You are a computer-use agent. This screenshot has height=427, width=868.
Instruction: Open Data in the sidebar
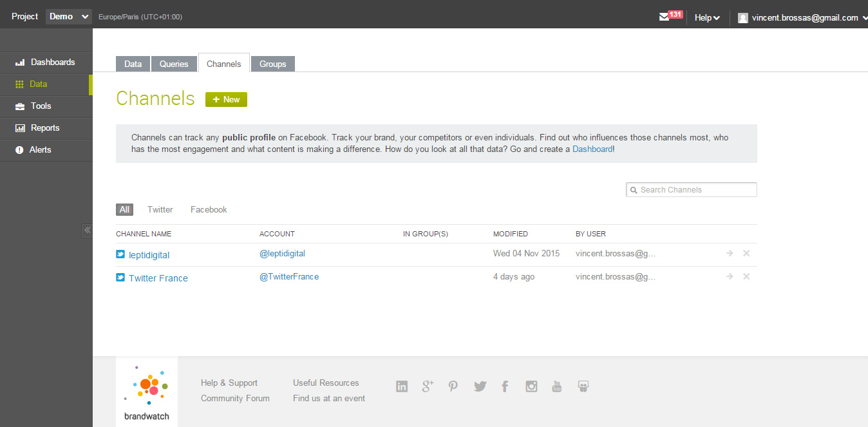(x=46, y=84)
